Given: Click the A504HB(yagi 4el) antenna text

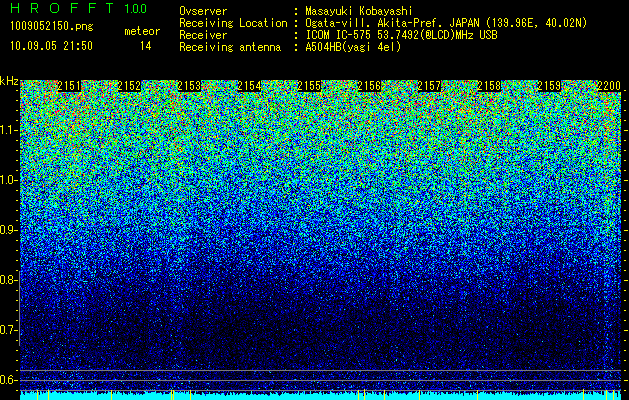Looking at the screenshot, I should point(353,47).
